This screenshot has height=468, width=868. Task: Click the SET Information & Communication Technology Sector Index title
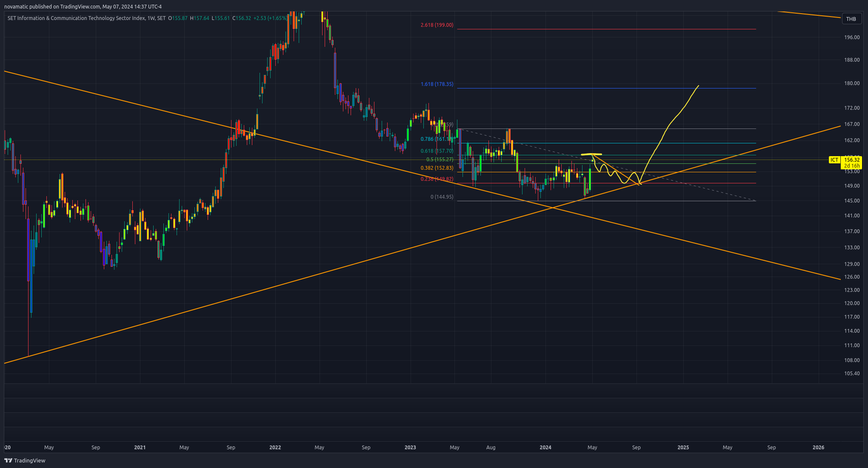point(76,18)
